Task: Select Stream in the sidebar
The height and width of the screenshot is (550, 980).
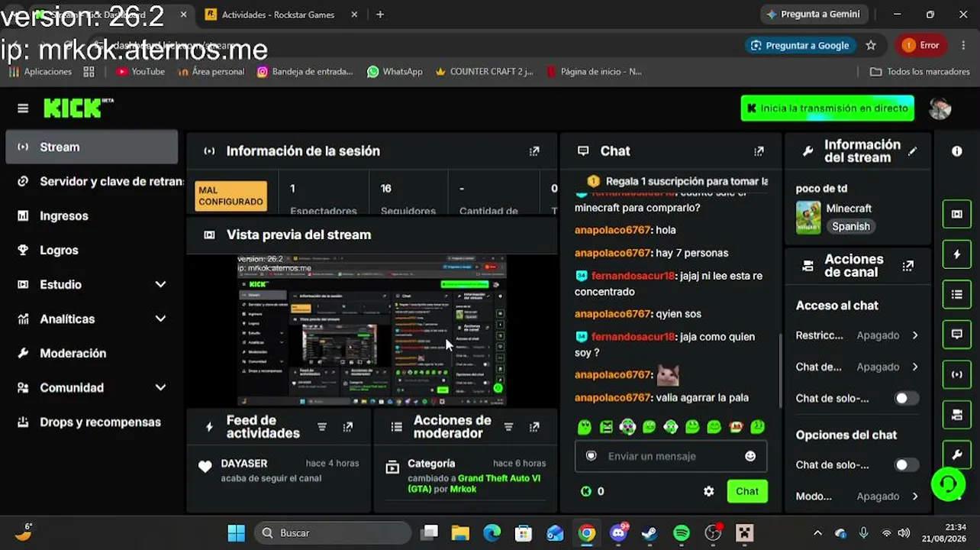Action: click(x=92, y=147)
